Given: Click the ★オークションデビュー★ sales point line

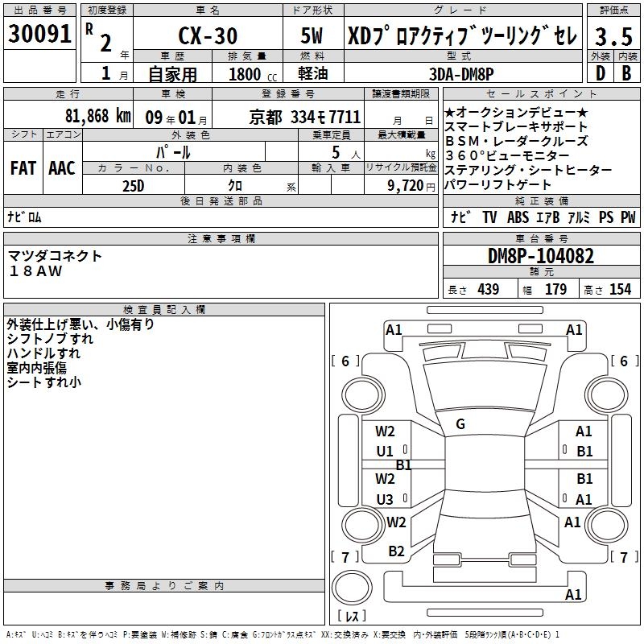Looking at the screenshot, I should (516, 113).
